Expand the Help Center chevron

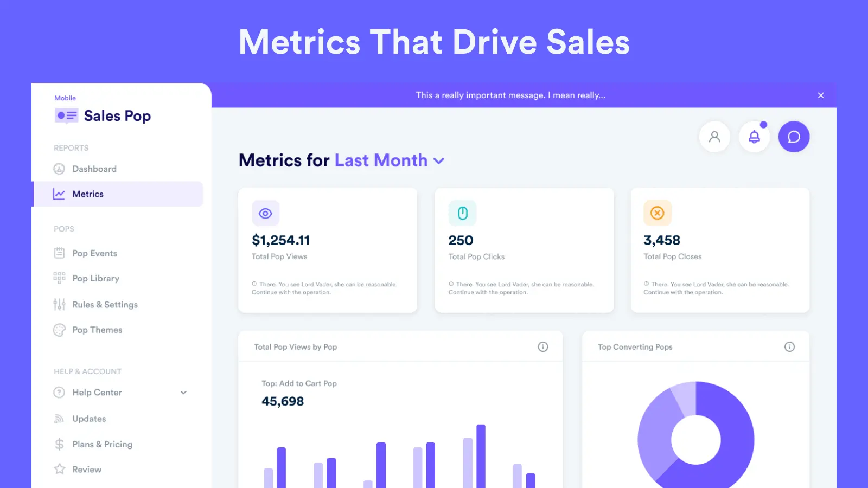(x=183, y=393)
